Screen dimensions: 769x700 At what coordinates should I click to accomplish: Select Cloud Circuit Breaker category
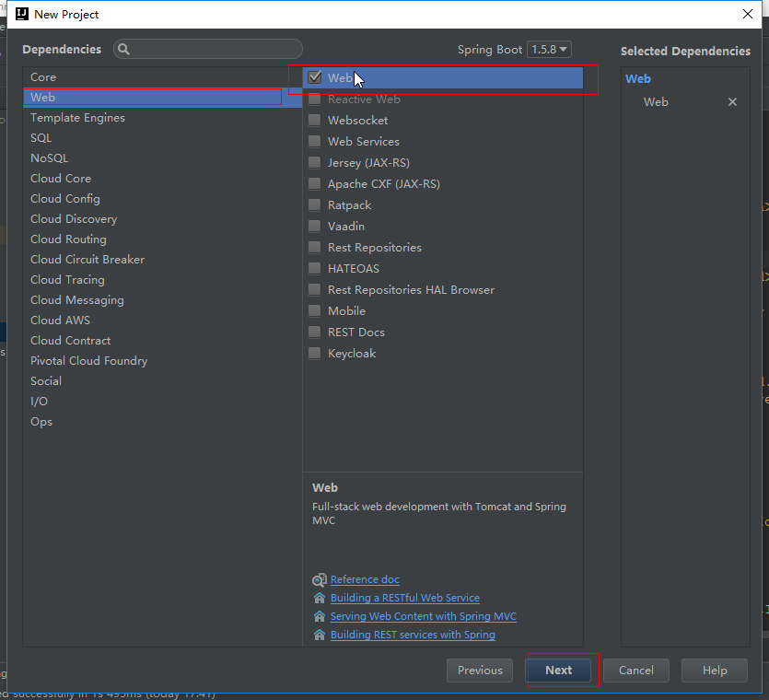tap(162, 260)
